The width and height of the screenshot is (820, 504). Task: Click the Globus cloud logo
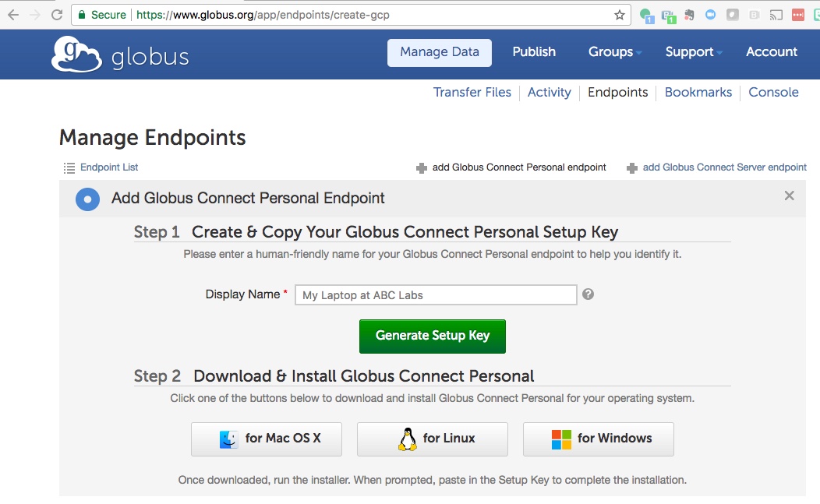tap(76, 55)
